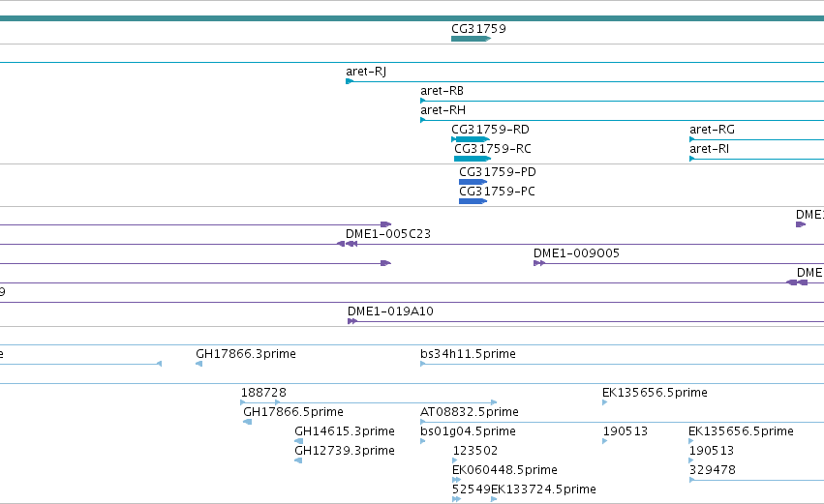Click the bs34h11.5prime EST label
824x504 pixels.
[468, 354]
